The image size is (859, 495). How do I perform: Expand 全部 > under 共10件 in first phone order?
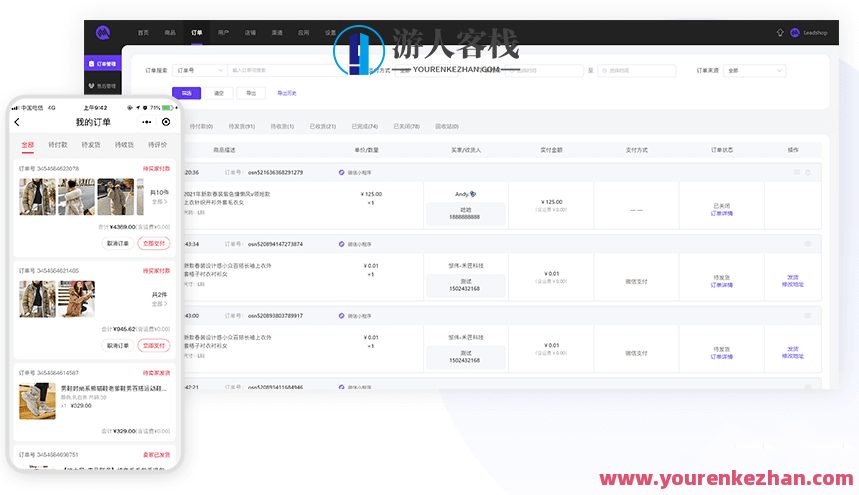[x=159, y=202]
